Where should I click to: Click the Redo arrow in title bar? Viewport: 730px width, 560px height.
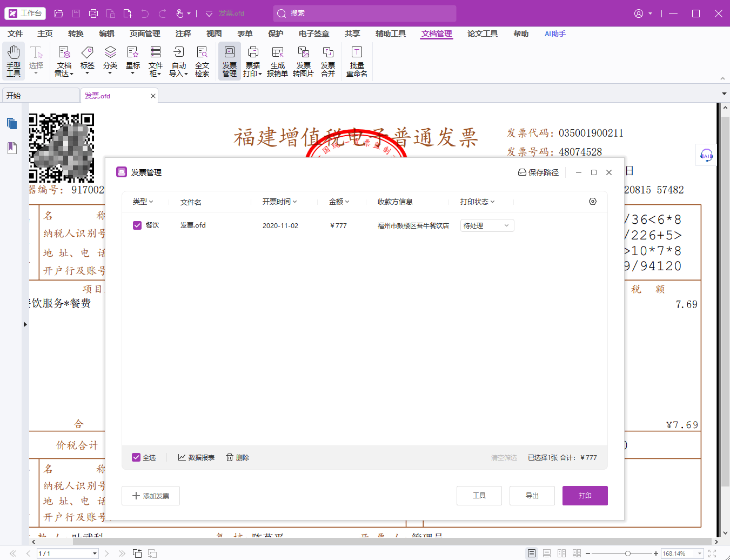pyautogui.click(x=162, y=14)
